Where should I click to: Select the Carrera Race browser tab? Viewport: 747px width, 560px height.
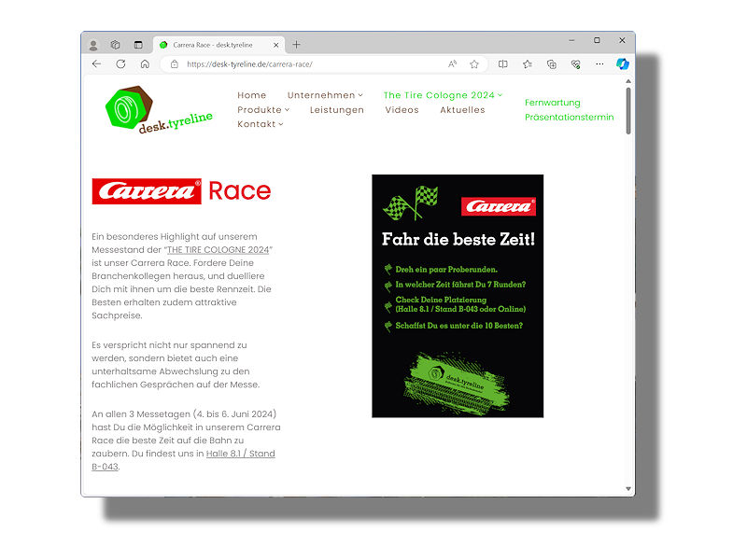click(x=219, y=45)
